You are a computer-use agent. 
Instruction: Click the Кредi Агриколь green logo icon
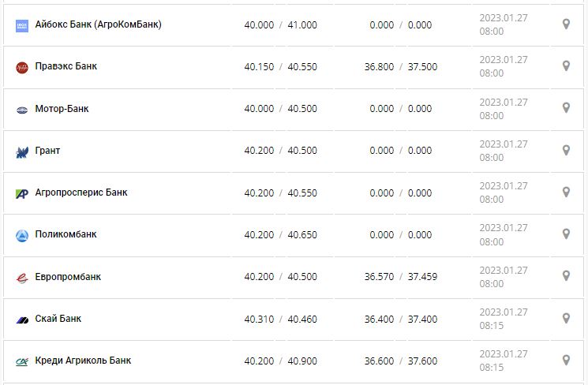22,361
